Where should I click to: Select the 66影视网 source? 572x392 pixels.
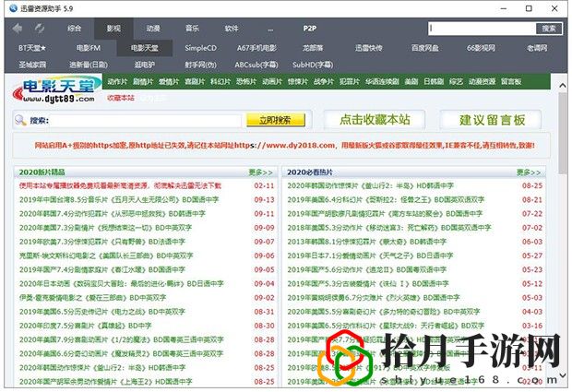(x=482, y=48)
